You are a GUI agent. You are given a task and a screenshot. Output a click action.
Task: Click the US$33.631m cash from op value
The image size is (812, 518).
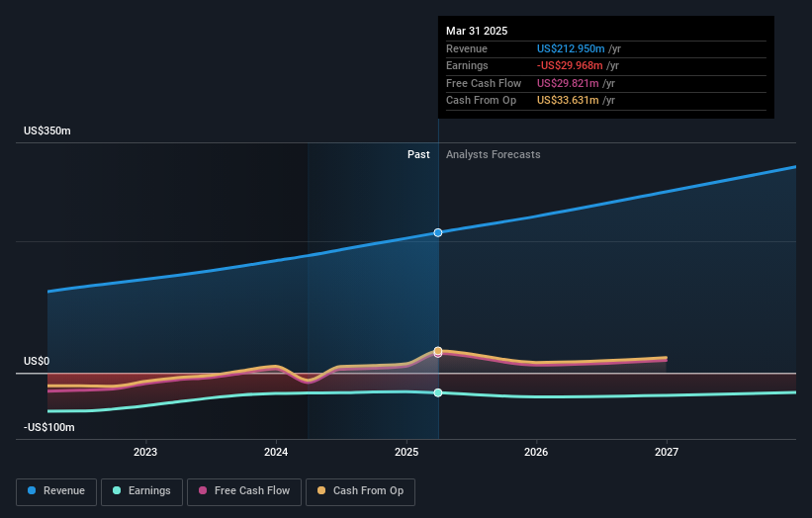pos(568,101)
